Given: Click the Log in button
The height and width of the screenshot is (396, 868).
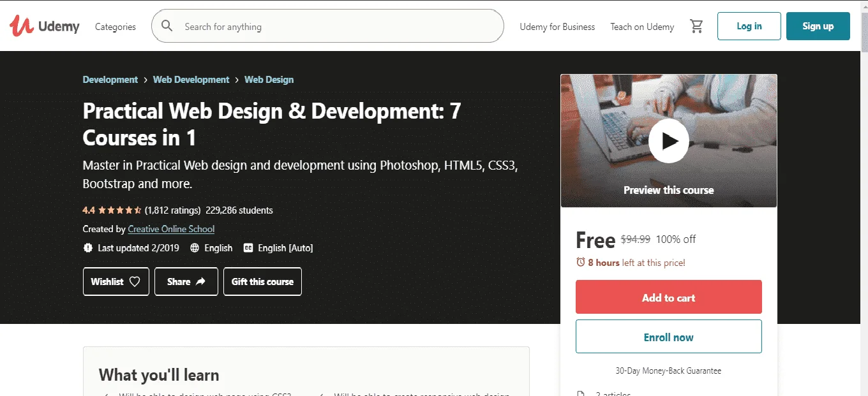Looking at the screenshot, I should click(x=749, y=26).
